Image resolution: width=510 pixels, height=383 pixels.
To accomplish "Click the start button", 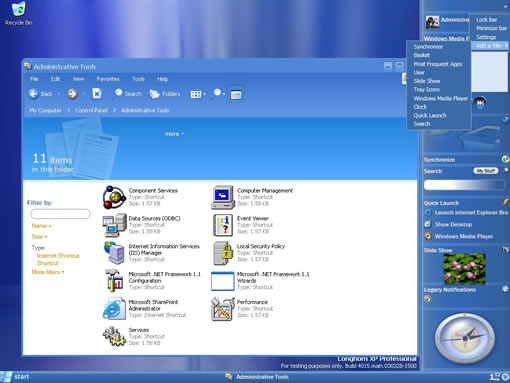I will [15, 377].
